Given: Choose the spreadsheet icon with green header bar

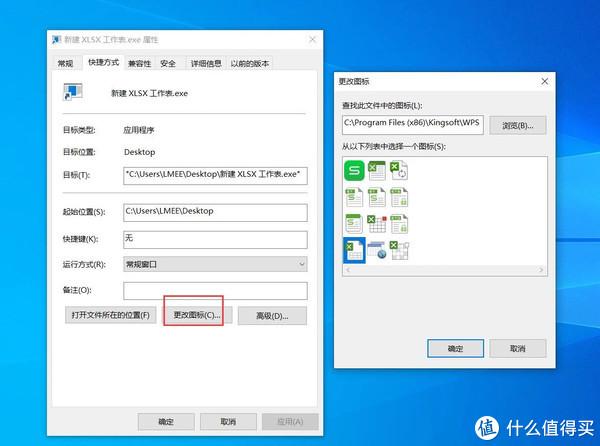Looking at the screenshot, I should coord(377,171).
